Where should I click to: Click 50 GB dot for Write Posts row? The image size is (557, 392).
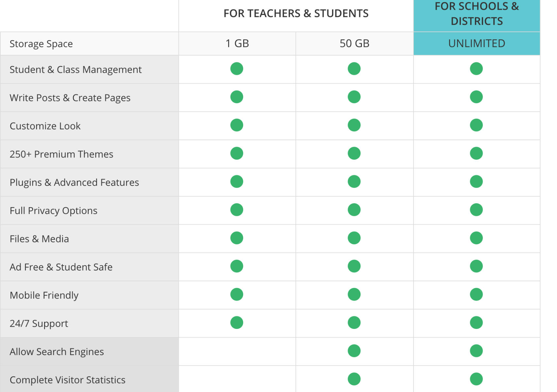tap(354, 97)
